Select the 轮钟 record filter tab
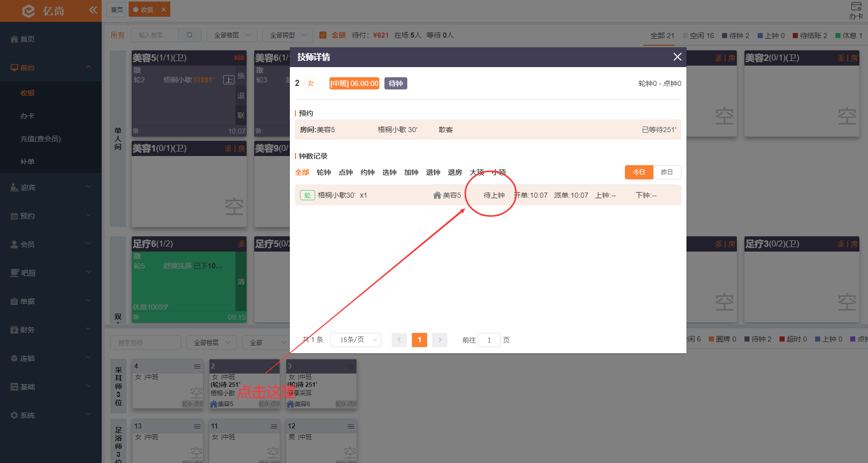 (324, 172)
